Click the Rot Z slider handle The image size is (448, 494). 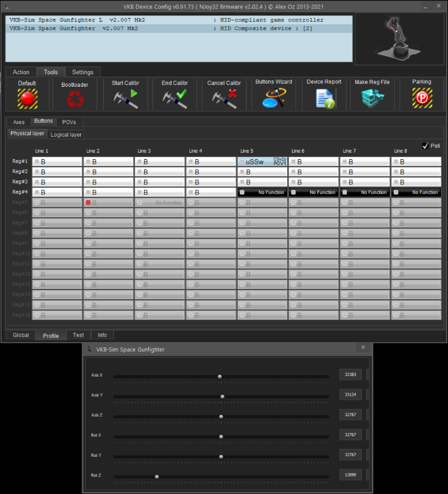tap(157, 476)
